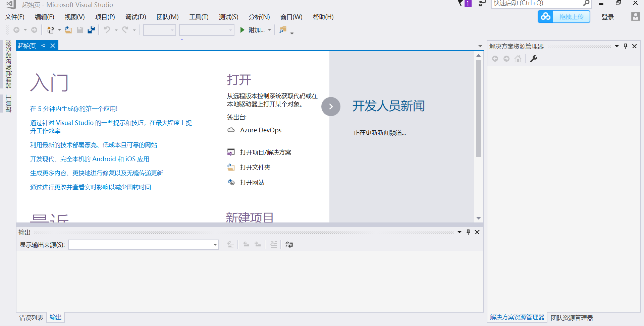Collapse the developer news pane arrow
Screen dimensions: 644x326
(x=331, y=107)
